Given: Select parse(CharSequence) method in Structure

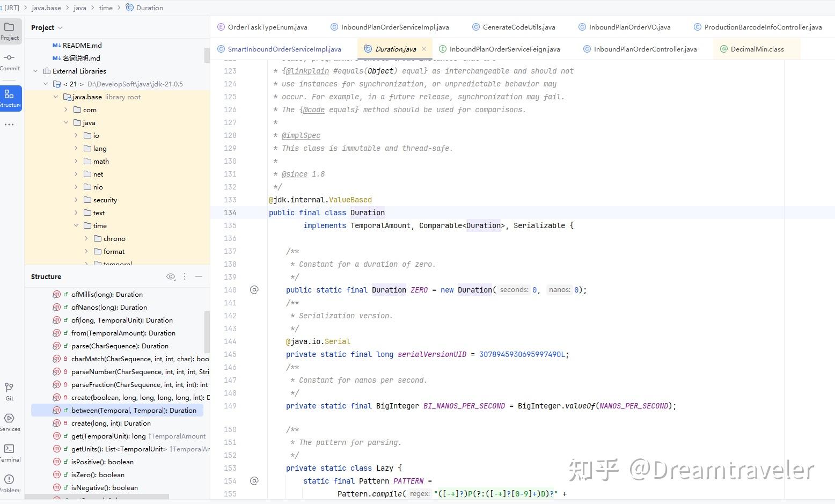Looking at the screenshot, I should (x=120, y=346).
